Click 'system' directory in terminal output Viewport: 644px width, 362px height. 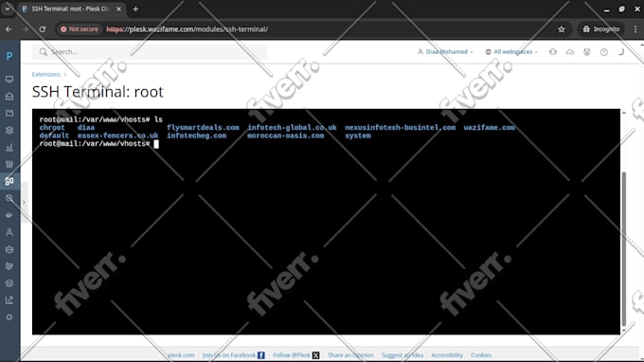358,136
